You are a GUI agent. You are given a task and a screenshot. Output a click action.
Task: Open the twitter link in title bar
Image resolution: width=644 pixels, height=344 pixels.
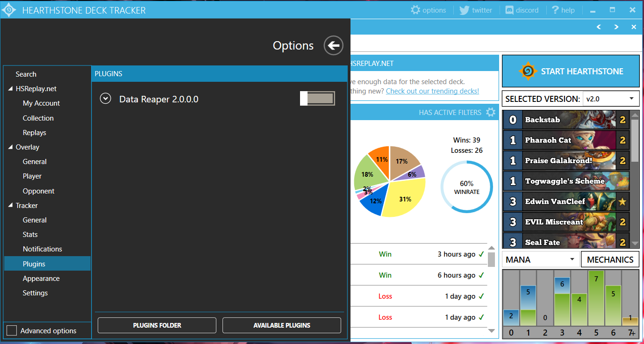(x=476, y=10)
